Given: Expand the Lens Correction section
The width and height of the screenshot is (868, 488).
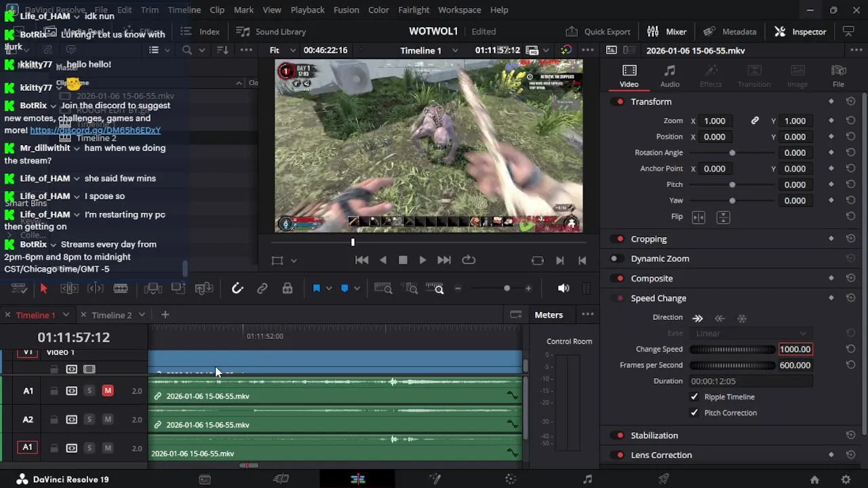Looking at the screenshot, I should pyautogui.click(x=661, y=455).
